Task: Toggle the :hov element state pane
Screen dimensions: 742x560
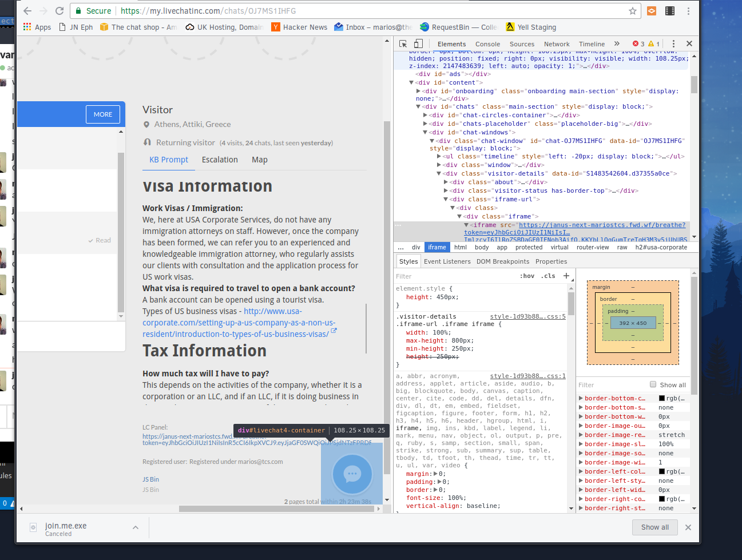Action: point(527,276)
